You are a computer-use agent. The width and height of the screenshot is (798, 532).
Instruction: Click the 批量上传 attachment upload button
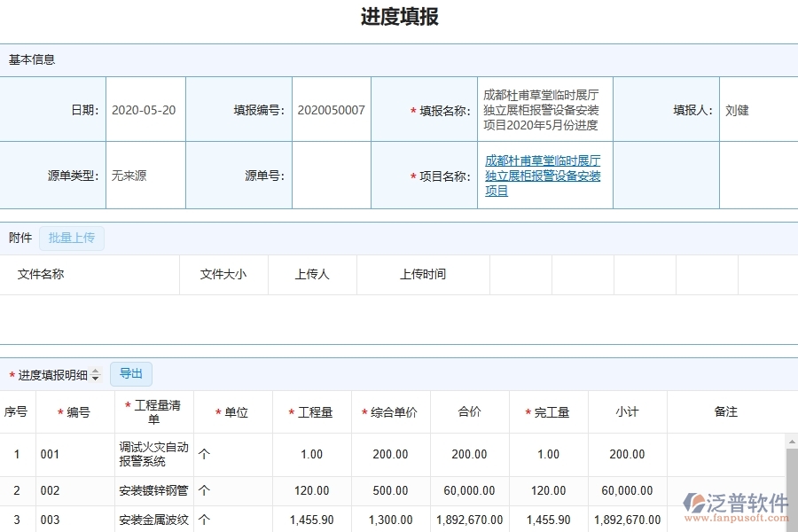click(72, 238)
